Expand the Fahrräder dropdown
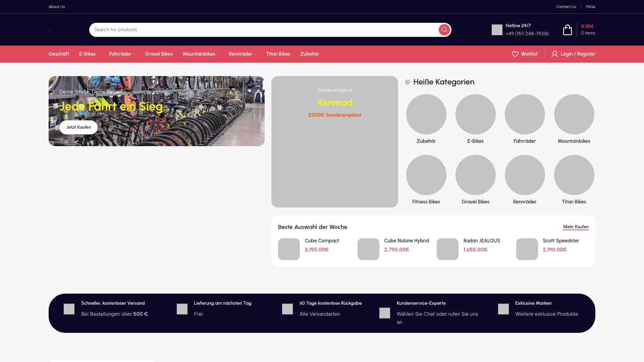Screen dimensions: 644x362 click(x=122, y=54)
